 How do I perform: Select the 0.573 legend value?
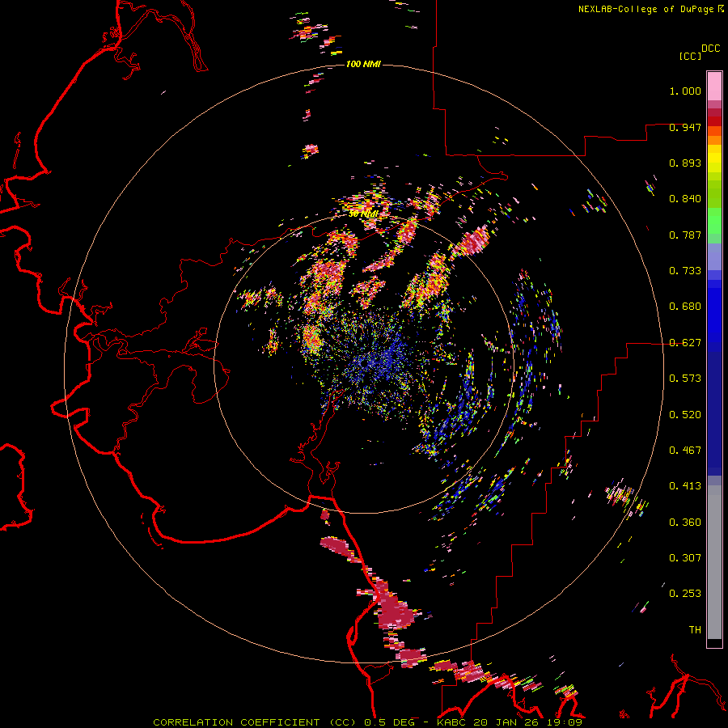(685, 379)
